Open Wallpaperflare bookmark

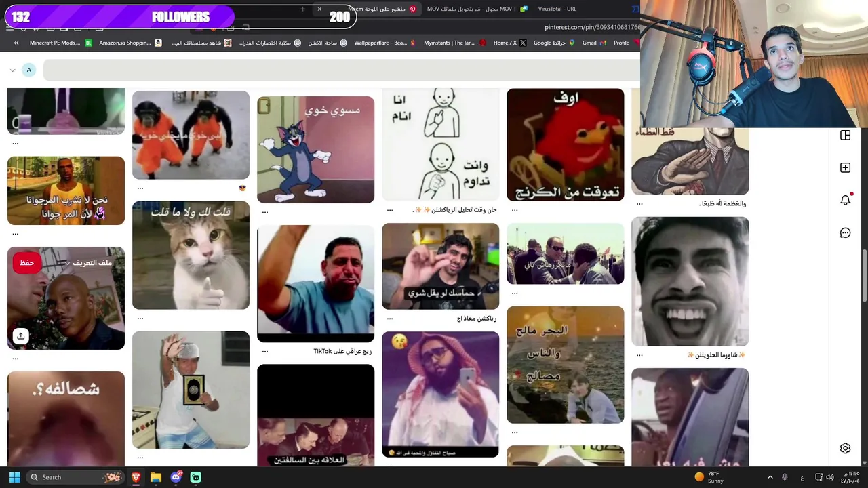tap(384, 43)
